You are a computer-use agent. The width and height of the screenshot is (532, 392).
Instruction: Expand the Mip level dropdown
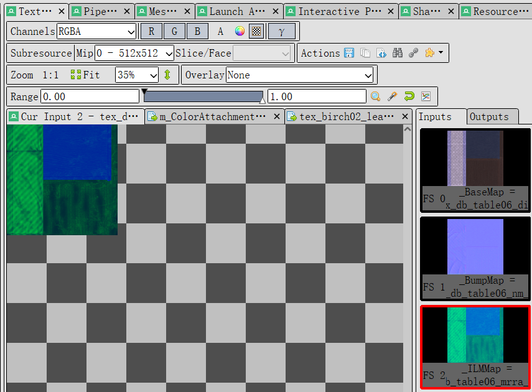tap(134, 54)
